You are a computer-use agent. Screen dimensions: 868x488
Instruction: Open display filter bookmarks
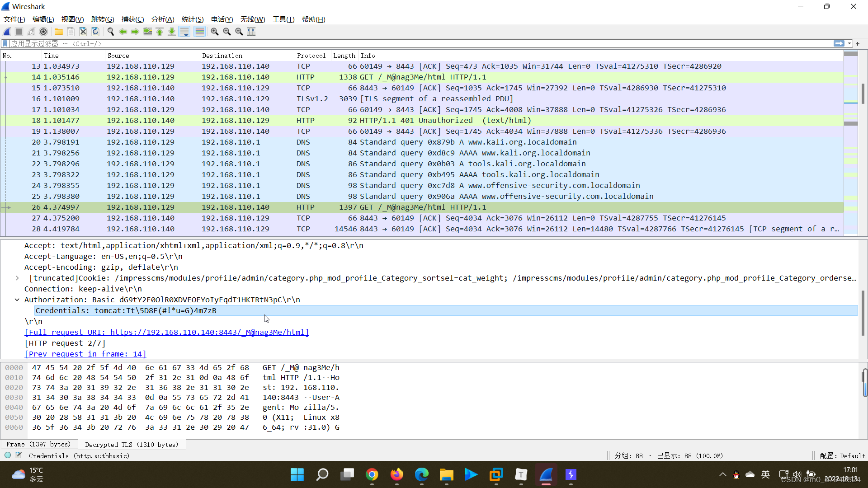click(5, 43)
